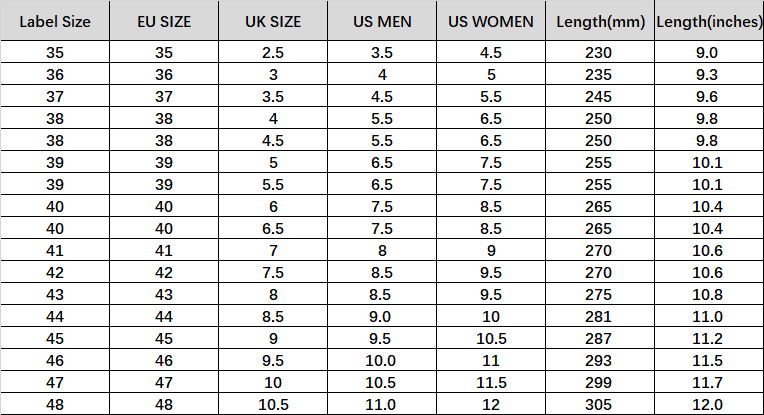The height and width of the screenshot is (415, 764).
Task: Select the 293 mm length cell
Action: [x=600, y=359]
